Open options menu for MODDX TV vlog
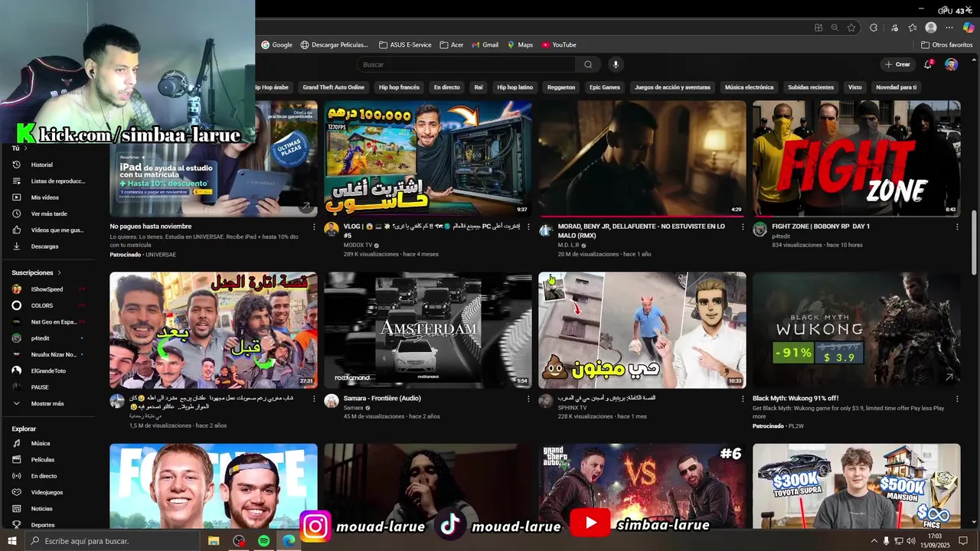 tap(528, 227)
